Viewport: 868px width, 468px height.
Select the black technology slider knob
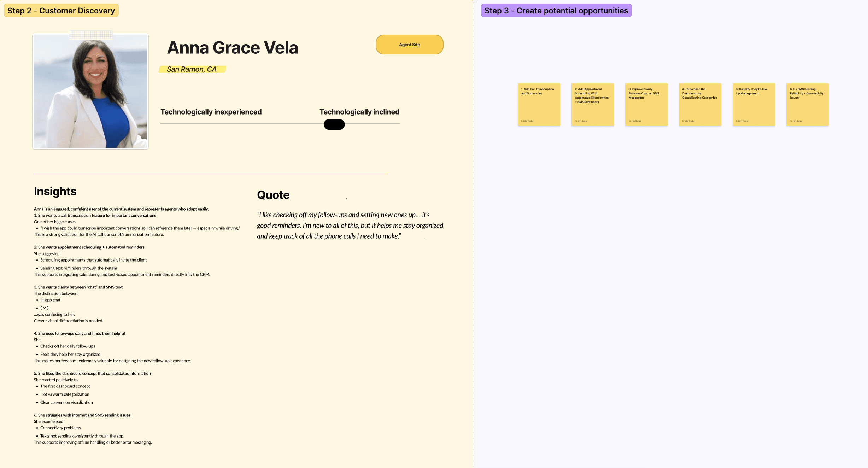(334, 124)
